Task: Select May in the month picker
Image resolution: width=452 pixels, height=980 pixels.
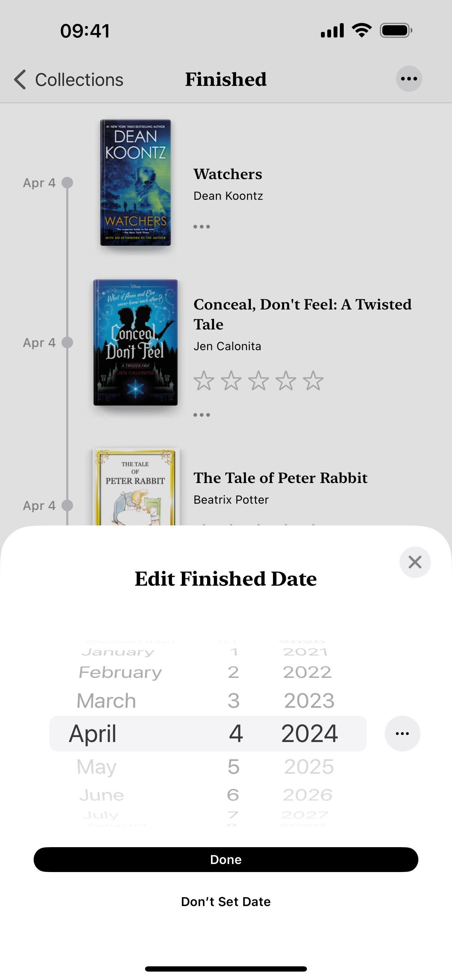Action: click(96, 767)
